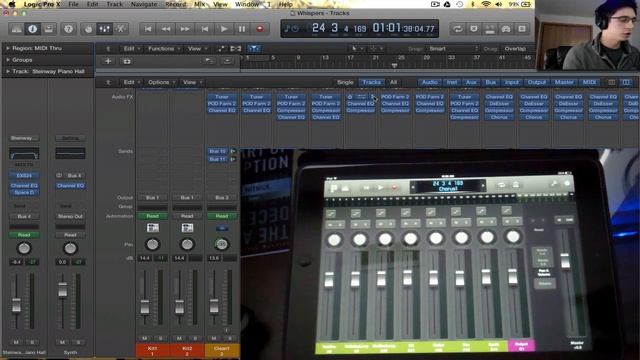Open the Track menu
This screenshot has height=360, width=640.
114,4
